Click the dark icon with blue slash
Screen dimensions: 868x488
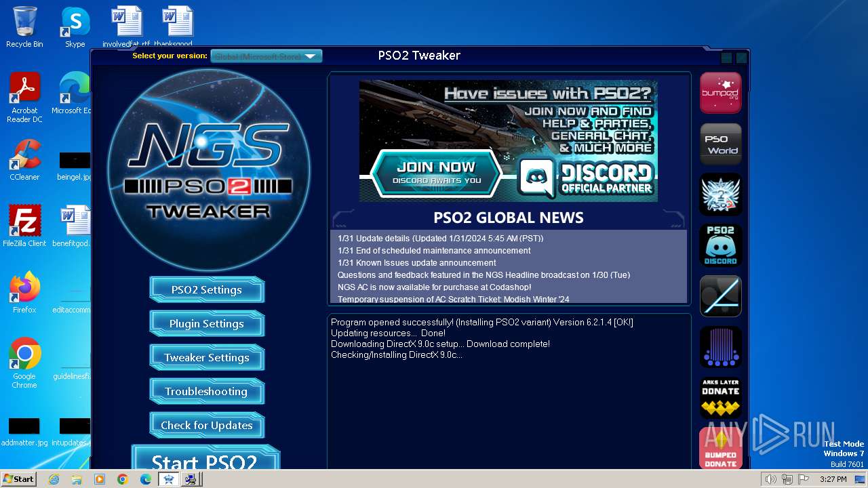click(720, 296)
